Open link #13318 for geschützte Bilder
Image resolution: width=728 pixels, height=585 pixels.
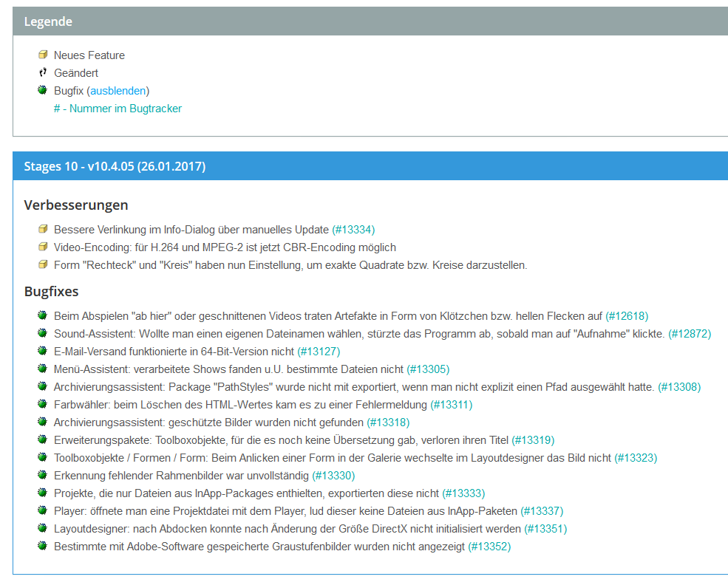[388, 422]
